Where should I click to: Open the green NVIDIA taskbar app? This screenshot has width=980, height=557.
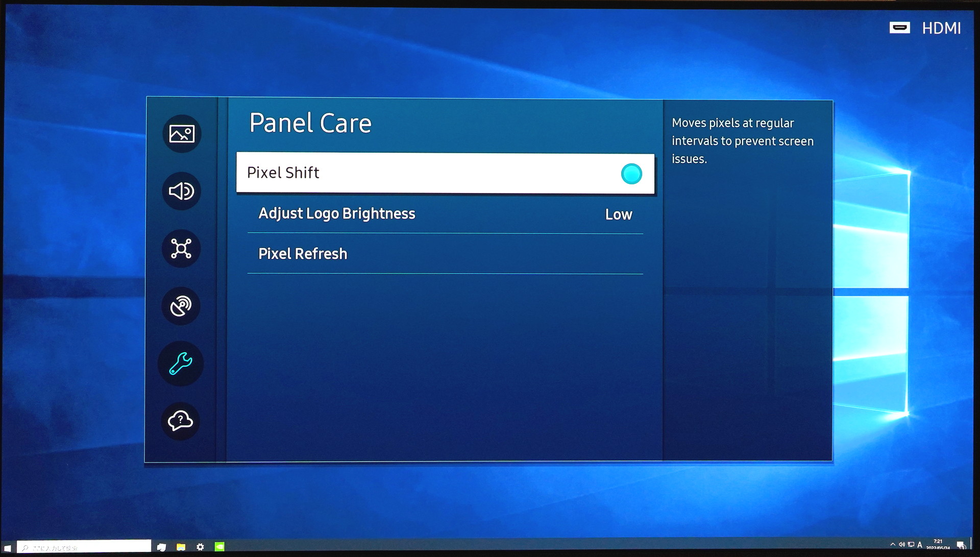[x=219, y=547]
